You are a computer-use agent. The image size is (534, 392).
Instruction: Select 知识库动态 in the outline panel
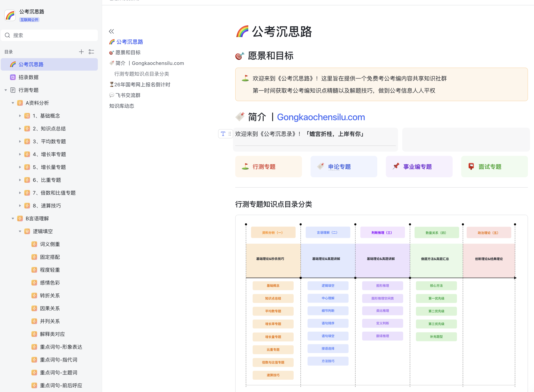(x=122, y=106)
